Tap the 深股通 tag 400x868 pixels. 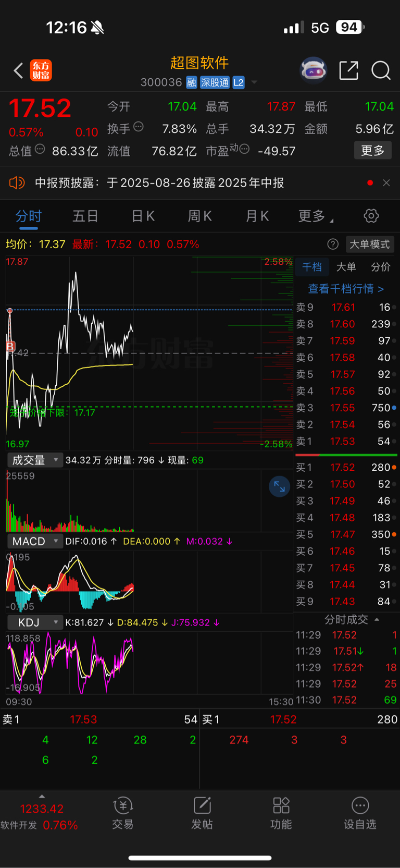coord(215,82)
